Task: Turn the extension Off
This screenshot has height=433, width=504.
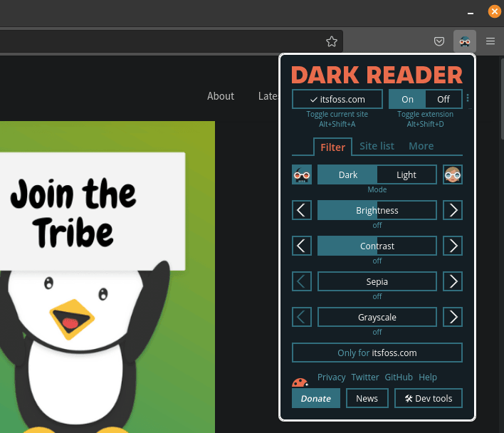Action: pos(443,99)
